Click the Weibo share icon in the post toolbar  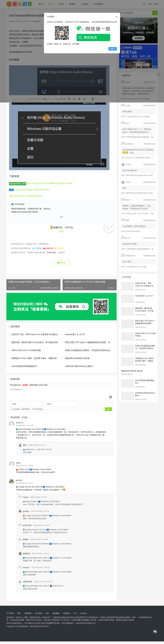coord(74,99)
